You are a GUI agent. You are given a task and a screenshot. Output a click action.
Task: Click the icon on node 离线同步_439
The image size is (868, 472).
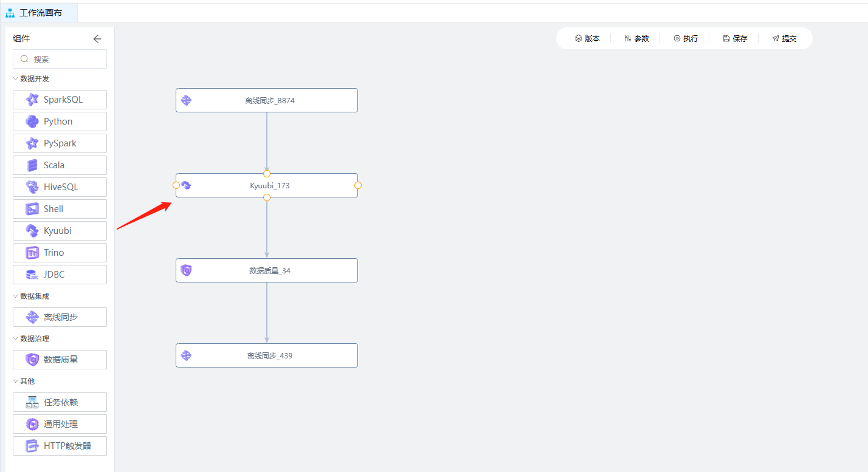(187, 355)
